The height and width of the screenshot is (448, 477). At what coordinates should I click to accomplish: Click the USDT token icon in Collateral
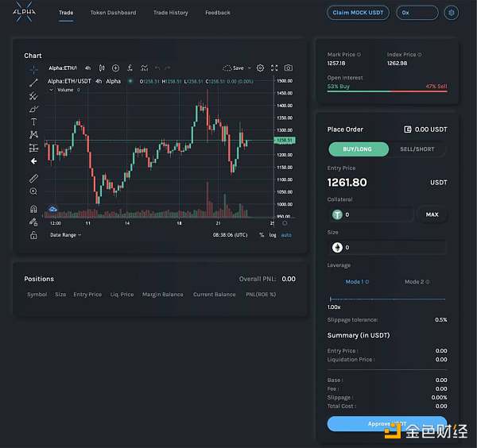337,214
